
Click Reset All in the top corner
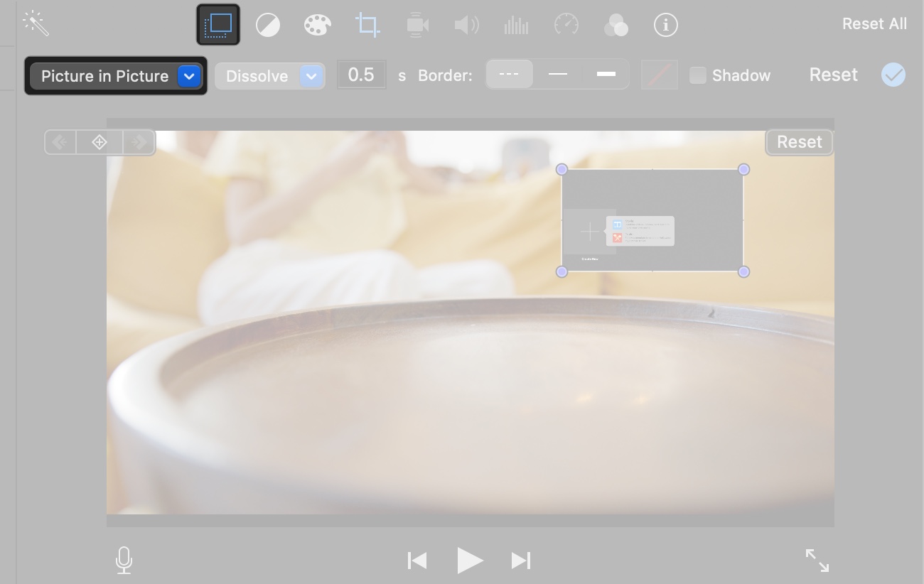click(874, 23)
